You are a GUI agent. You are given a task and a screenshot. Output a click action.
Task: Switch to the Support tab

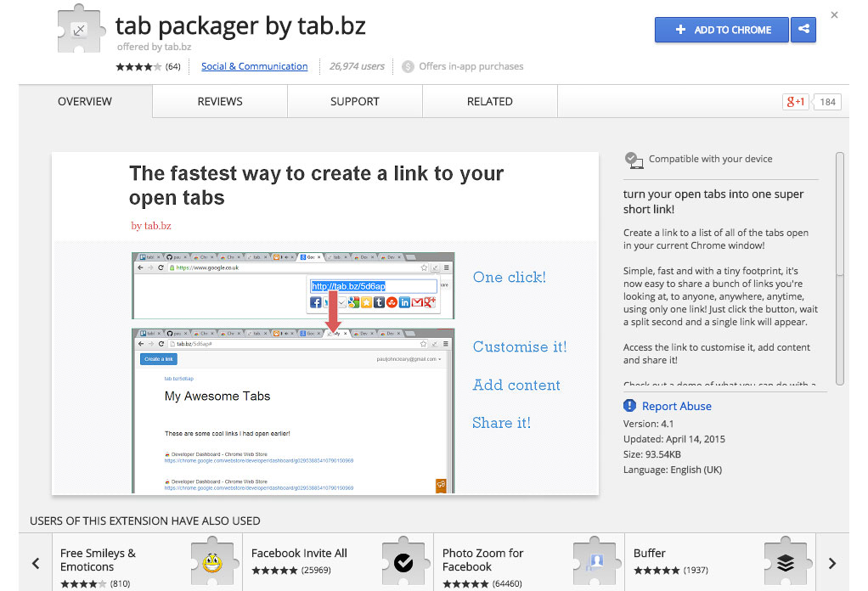pos(355,101)
